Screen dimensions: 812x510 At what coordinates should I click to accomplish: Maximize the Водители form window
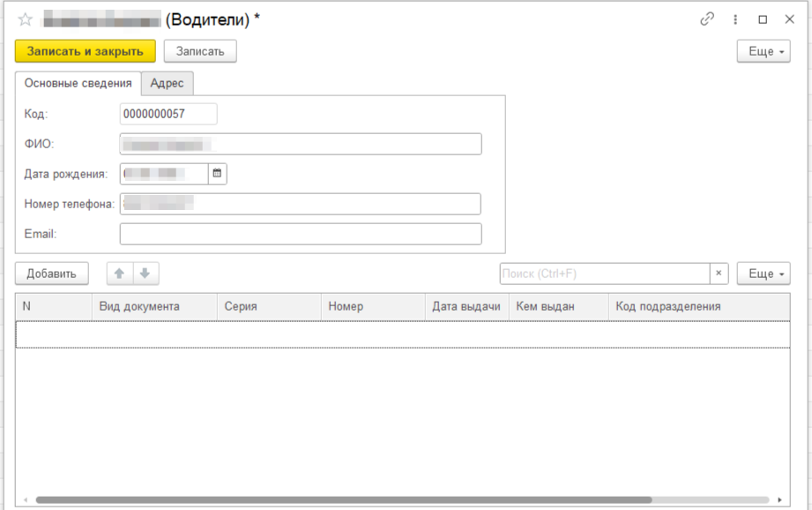click(763, 19)
